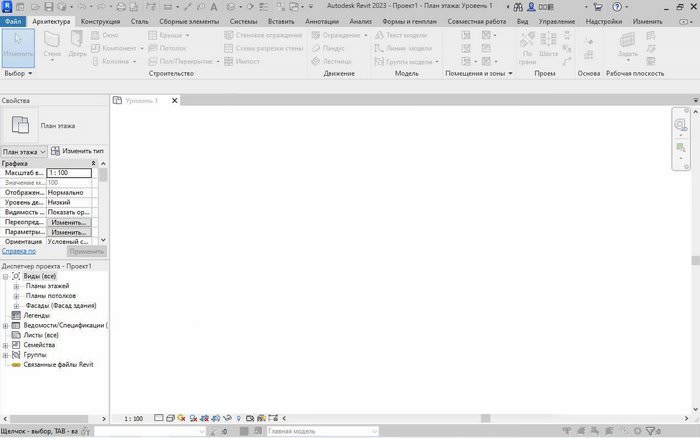700x438 pixels.
Task: Click the Изменить тип button icon
Action: pyautogui.click(x=56, y=151)
